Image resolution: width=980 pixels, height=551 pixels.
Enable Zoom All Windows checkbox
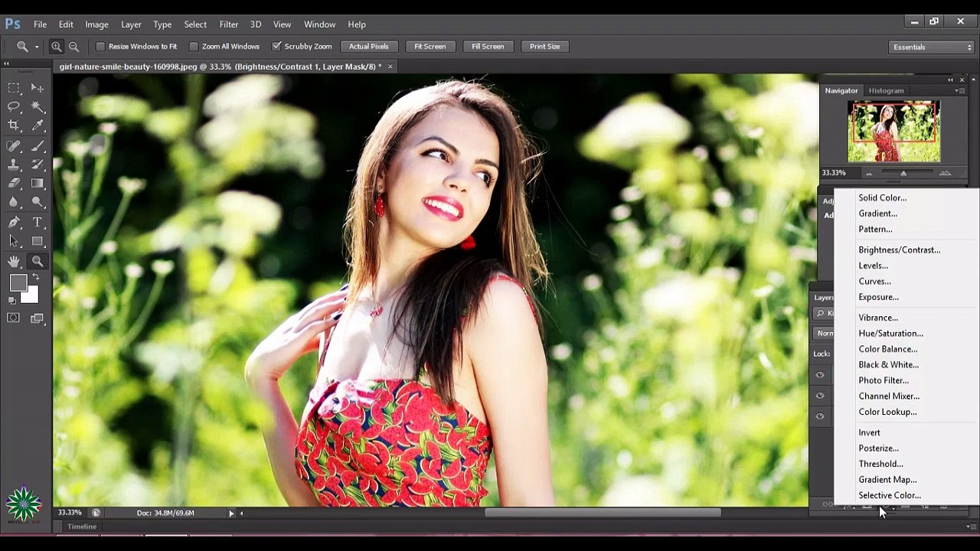(194, 47)
